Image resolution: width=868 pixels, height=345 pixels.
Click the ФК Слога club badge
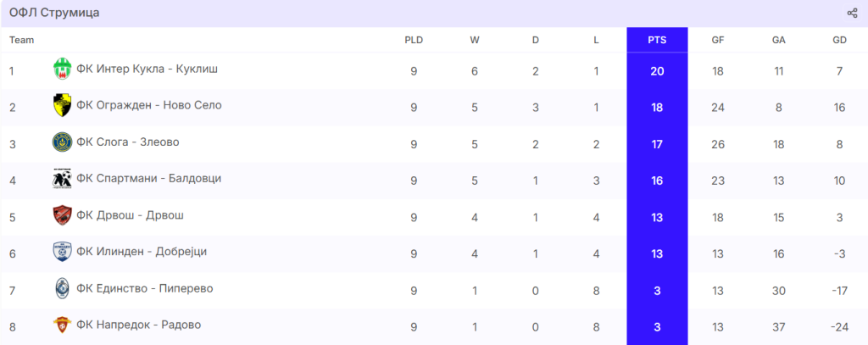(62, 142)
